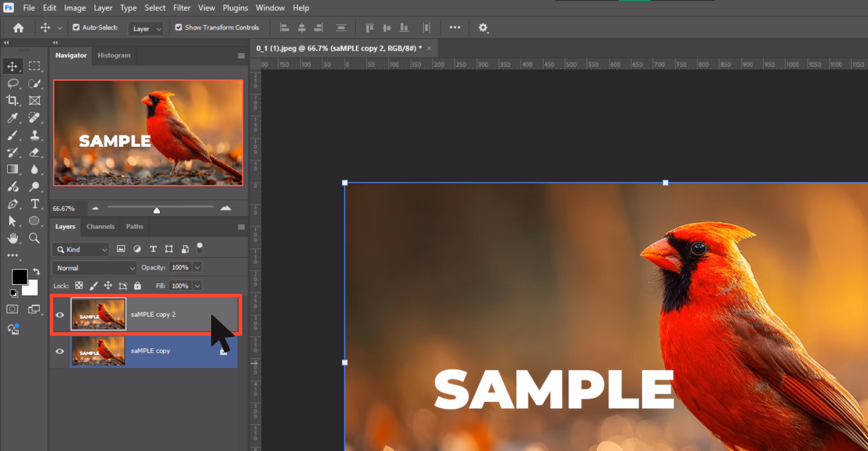This screenshot has height=451, width=868.
Task: Select the Frame tool
Action: [34, 100]
